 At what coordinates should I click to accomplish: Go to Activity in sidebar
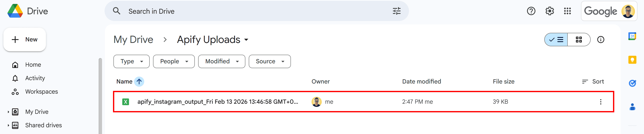coord(35,78)
